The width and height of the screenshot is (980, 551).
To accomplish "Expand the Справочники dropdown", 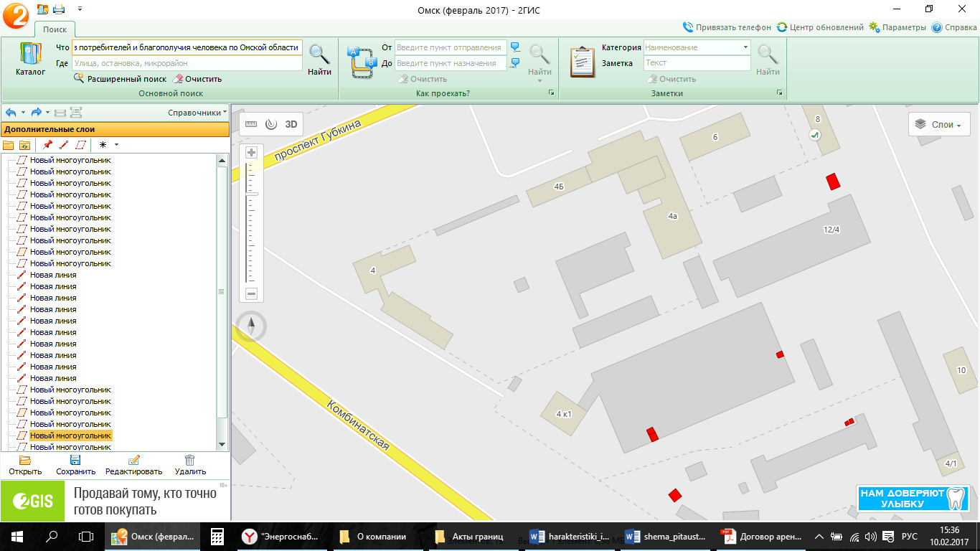I will 197,113.
